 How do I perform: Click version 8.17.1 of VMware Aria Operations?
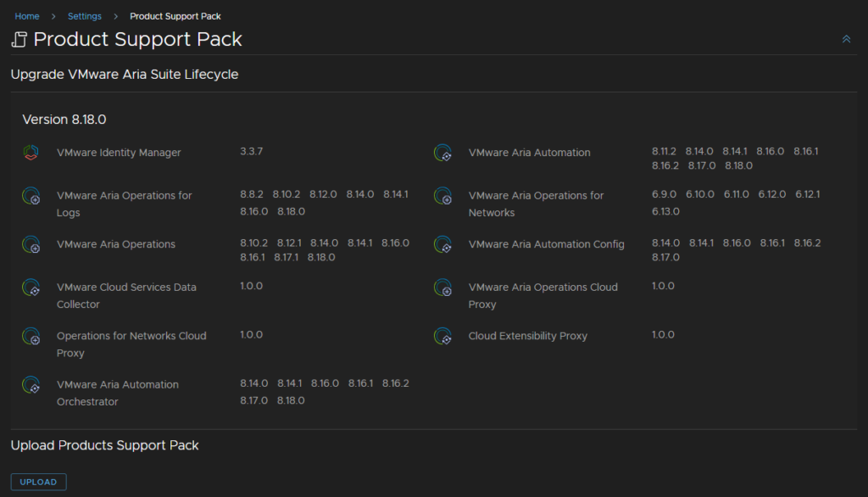tap(287, 258)
